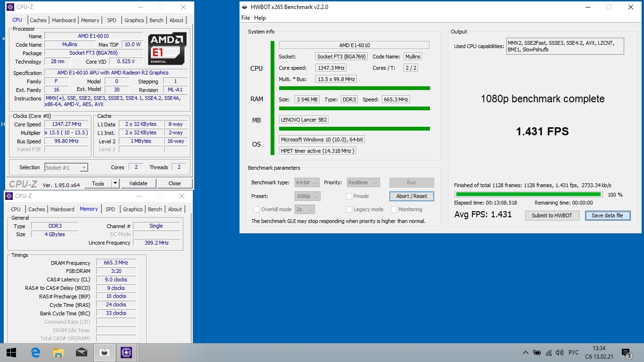Toggle the Overkill mode checkbox
Image resolution: width=644 pixels, height=362 pixels.
click(256, 209)
